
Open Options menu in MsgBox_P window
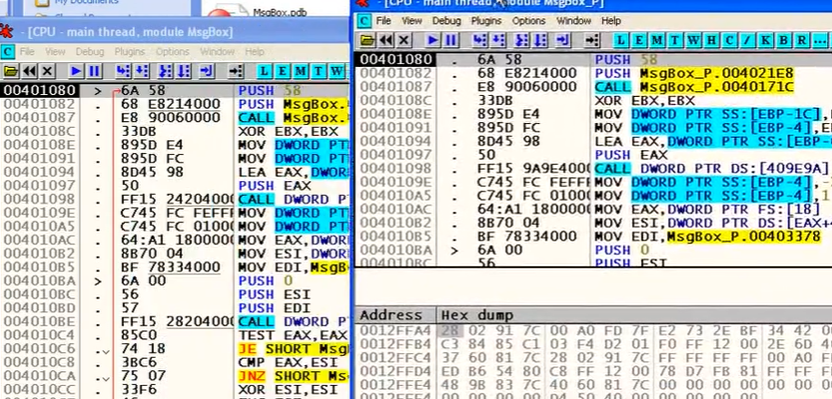pyautogui.click(x=528, y=21)
